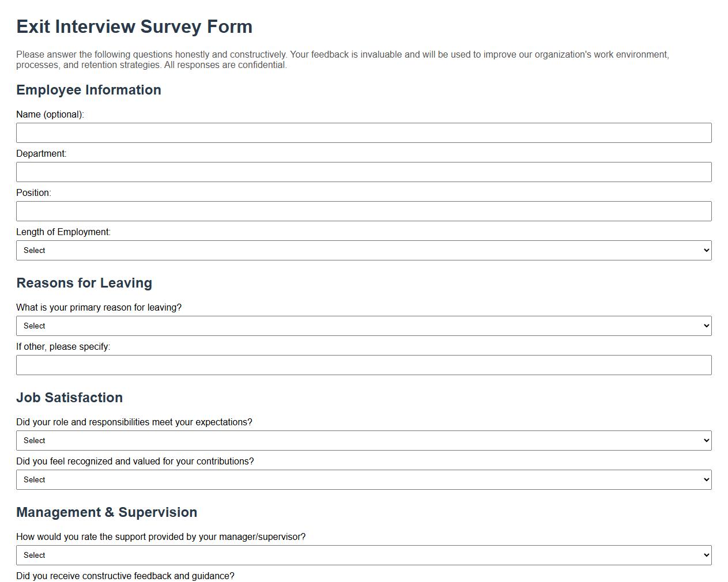Open the role expectations dropdown

click(x=364, y=440)
